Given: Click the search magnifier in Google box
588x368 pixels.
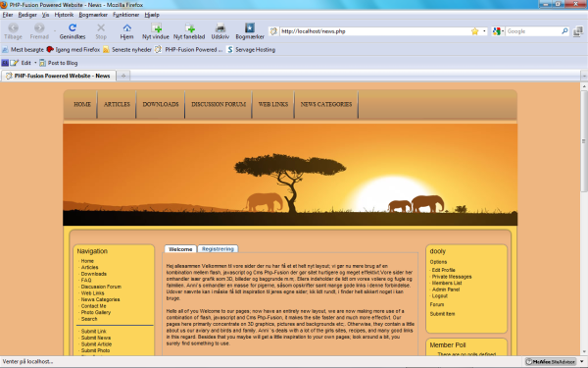Looking at the screenshot, I should pos(564,31).
